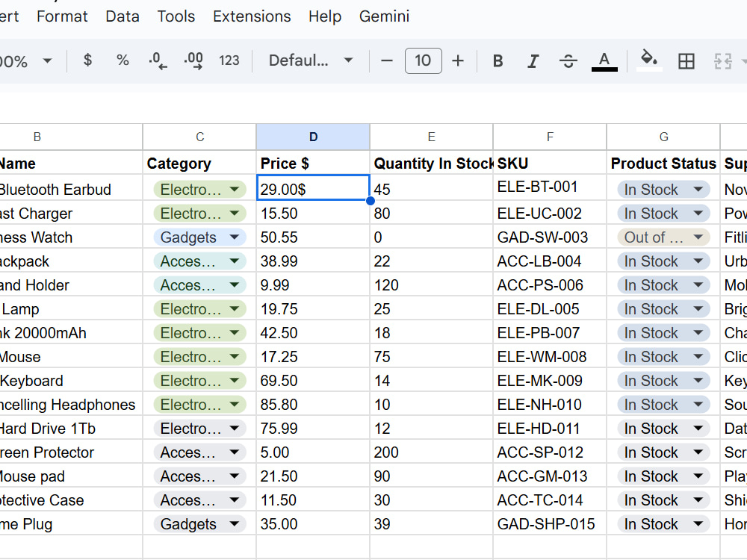Image resolution: width=747 pixels, height=560 pixels.
Task: Select SKU cell GAD-SW-003
Action: pyautogui.click(x=550, y=237)
